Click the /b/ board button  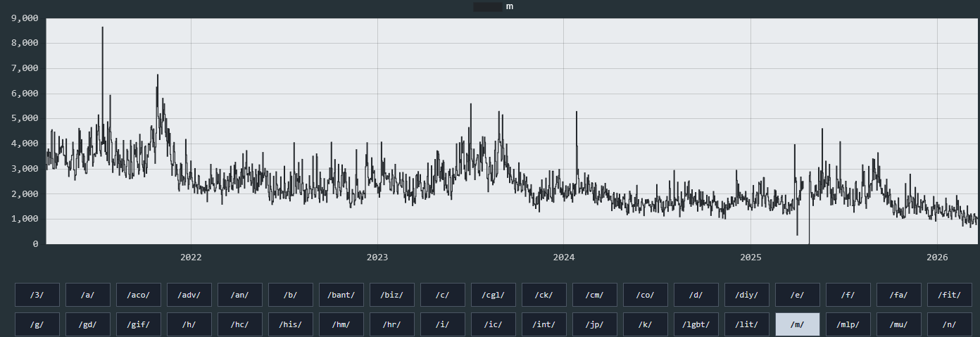coord(291,295)
